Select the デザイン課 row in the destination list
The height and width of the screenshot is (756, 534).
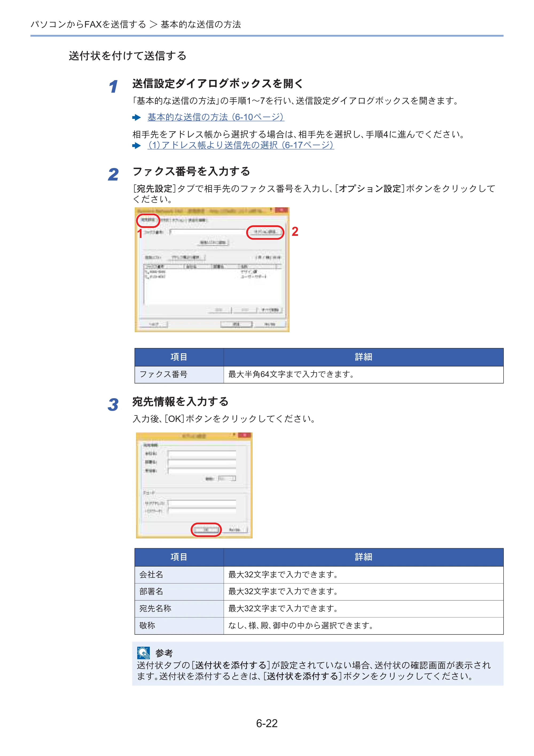(x=213, y=272)
